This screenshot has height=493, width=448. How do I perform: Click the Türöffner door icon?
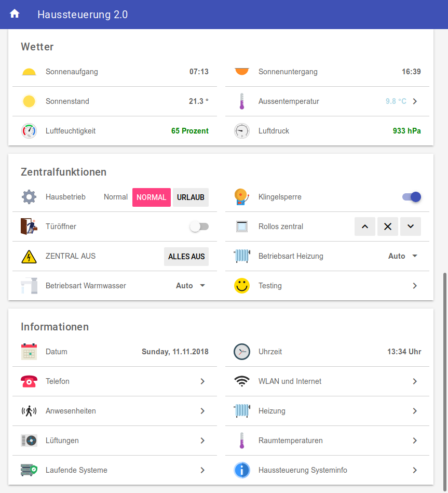pyautogui.click(x=29, y=226)
